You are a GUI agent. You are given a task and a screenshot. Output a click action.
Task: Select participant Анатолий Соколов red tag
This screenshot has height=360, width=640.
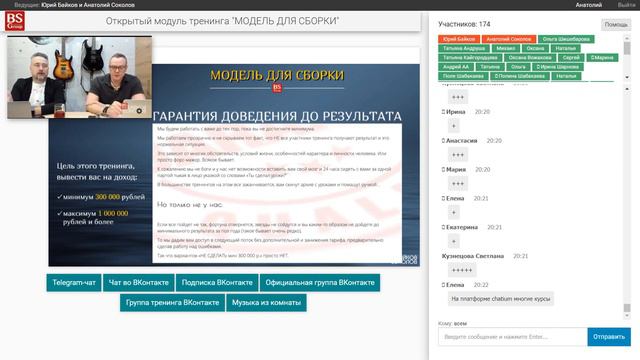tap(509, 39)
